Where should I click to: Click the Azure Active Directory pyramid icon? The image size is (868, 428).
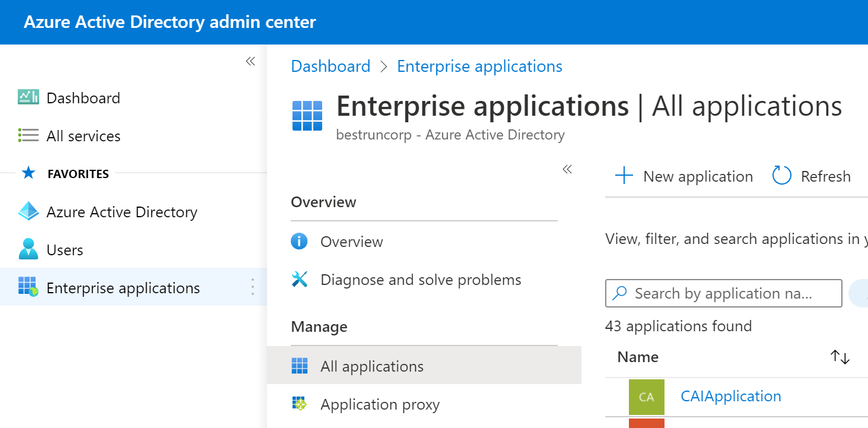point(28,212)
